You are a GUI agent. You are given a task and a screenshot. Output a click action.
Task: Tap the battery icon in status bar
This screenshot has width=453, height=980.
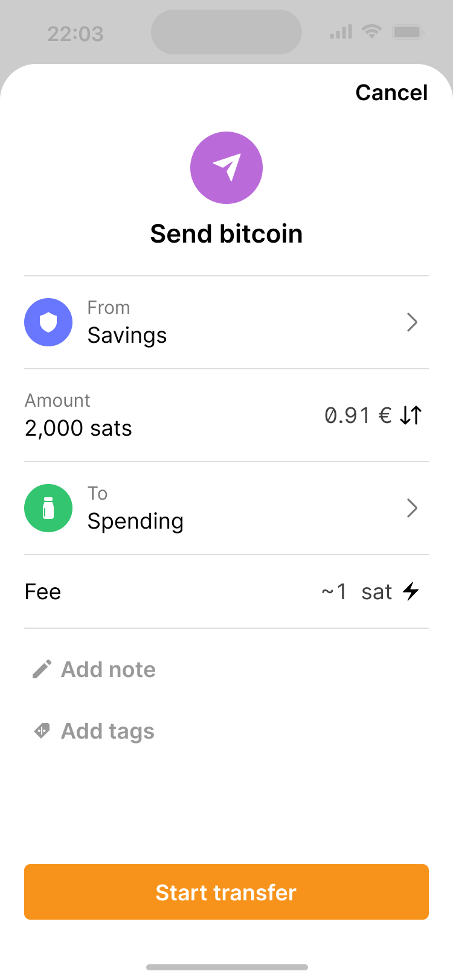point(408,32)
